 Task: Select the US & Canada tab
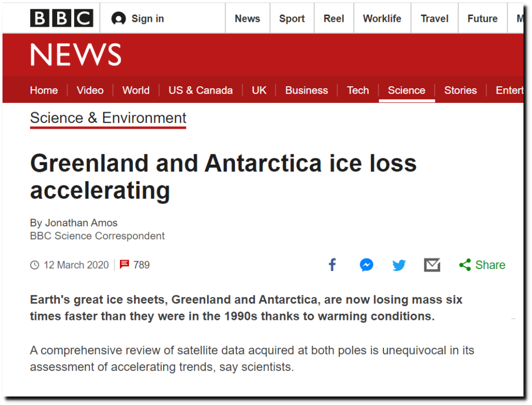pyautogui.click(x=201, y=90)
